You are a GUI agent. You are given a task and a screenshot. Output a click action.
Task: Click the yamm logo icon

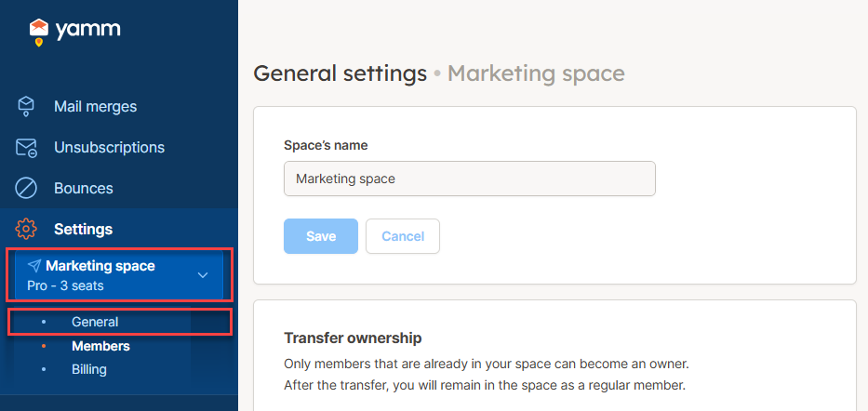coord(38,32)
